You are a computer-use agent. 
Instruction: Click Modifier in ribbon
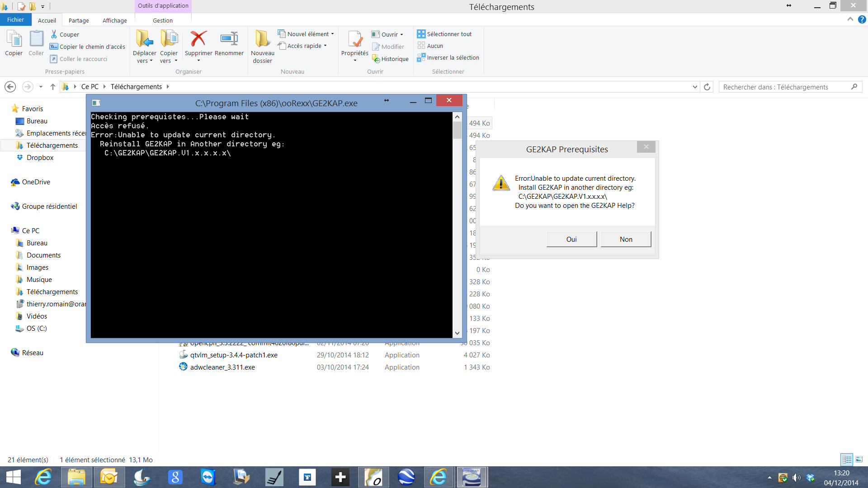click(x=388, y=47)
